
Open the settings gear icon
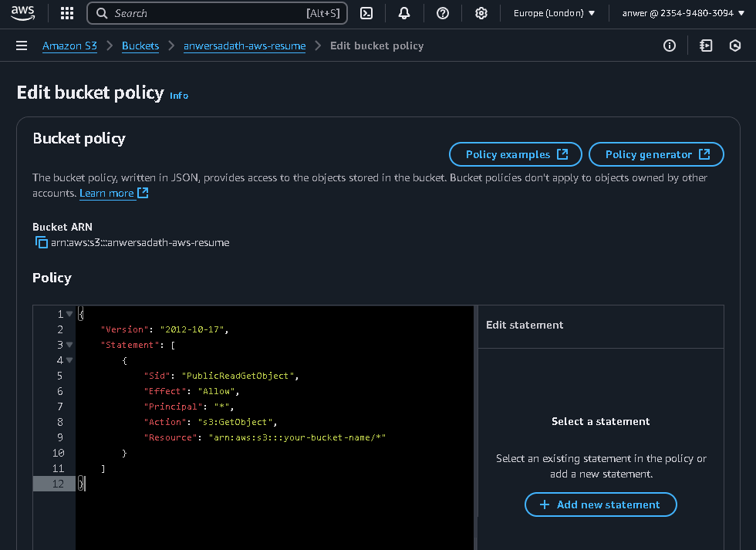[481, 13]
